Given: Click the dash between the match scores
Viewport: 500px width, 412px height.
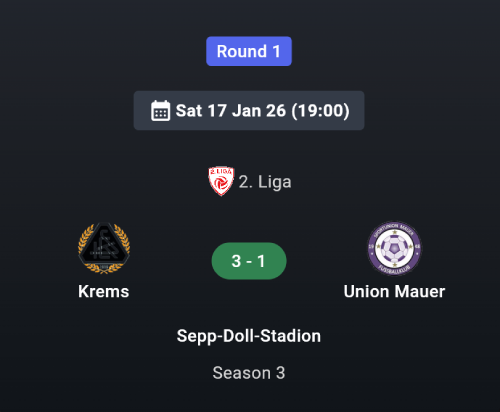Looking at the screenshot, I should click(249, 262).
